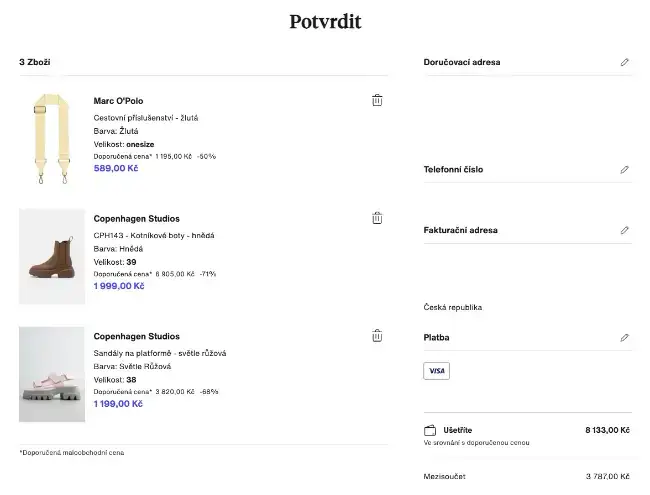Open the CPH143 Kotníkové boty product title

click(154, 235)
